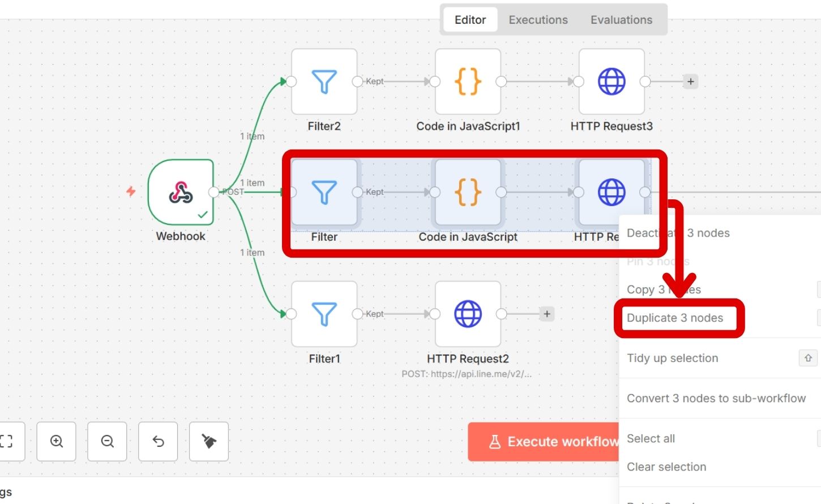Click the Webhook trigger node icon
The image size is (821, 504).
(x=181, y=193)
